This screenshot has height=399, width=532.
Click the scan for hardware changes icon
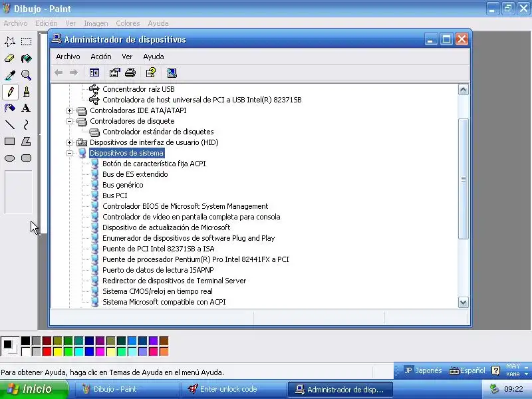pos(172,72)
